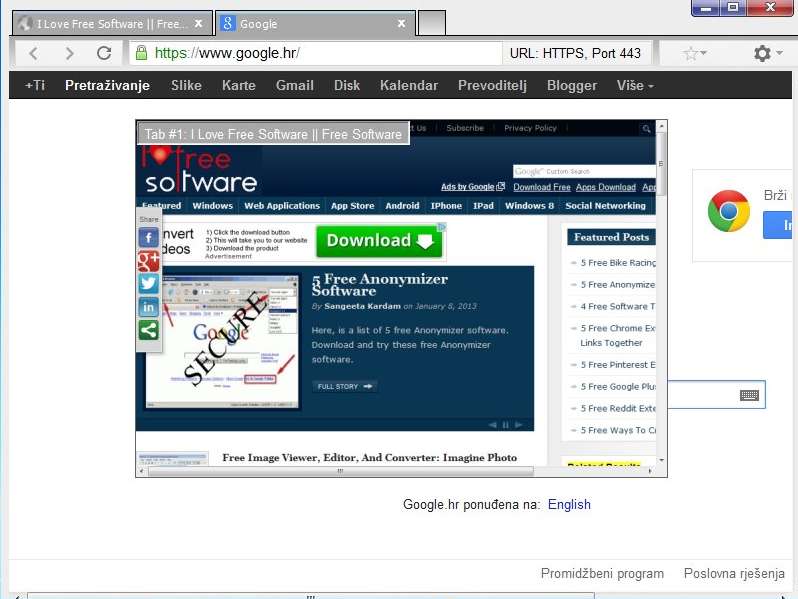Click the green padlock security icon
This screenshot has height=599, width=798.
coord(141,52)
